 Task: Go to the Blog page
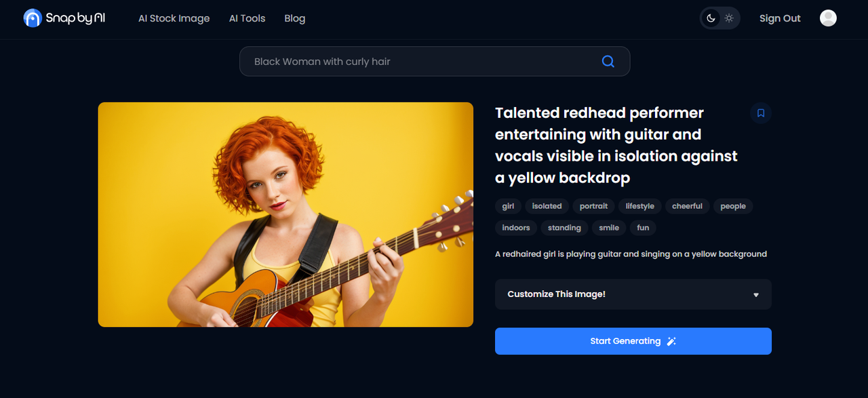(x=294, y=18)
